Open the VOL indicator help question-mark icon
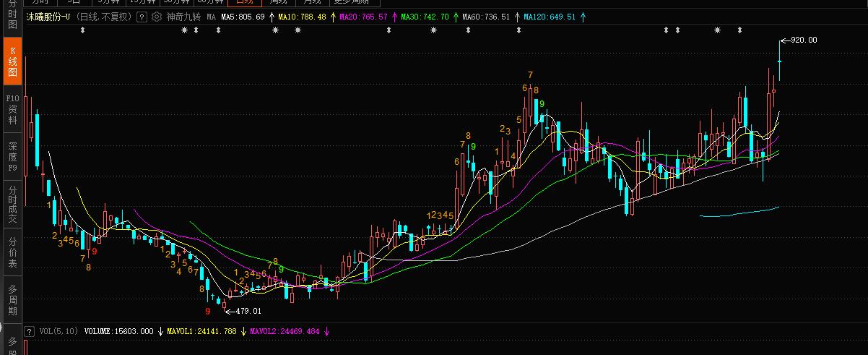Image resolution: width=868 pixels, height=355 pixels. pyautogui.click(x=30, y=331)
